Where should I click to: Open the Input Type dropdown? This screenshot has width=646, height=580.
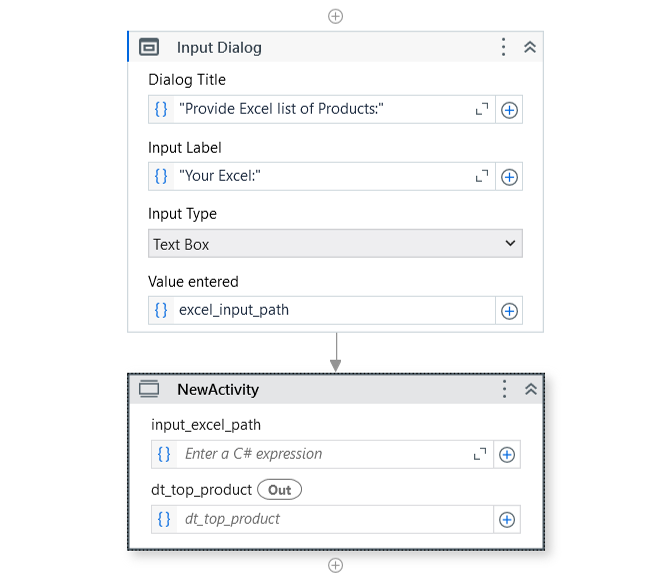point(335,243)
